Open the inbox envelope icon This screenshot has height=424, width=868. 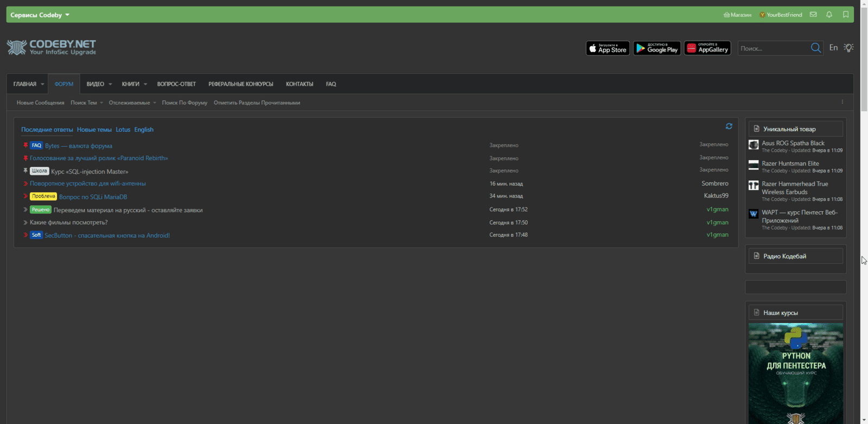point(813,15)
